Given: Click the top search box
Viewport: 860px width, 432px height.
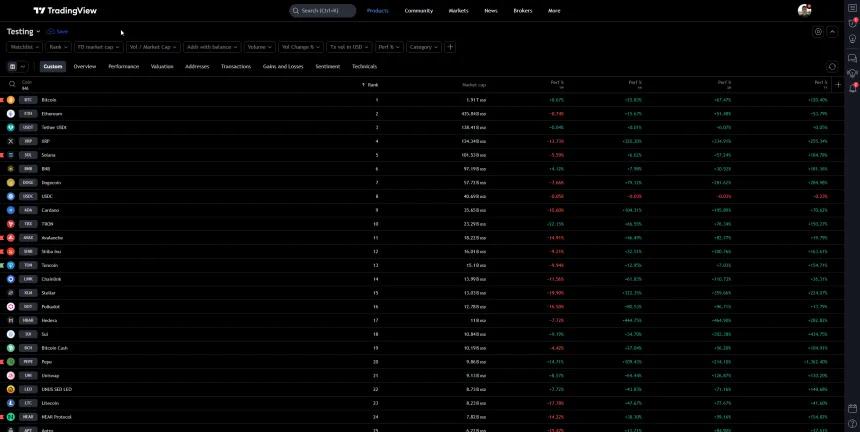Looking at the screenshot, I should point(322,10).
